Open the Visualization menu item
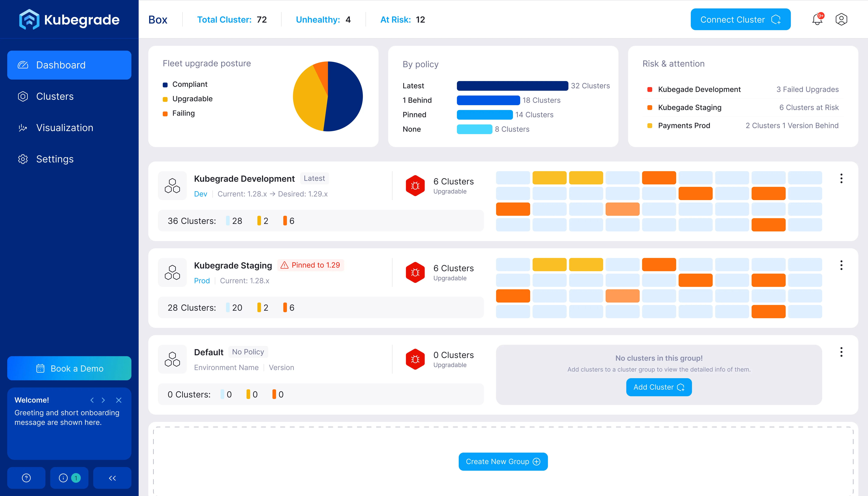Screen dimensions: 868x496 [x=69, y=128]
